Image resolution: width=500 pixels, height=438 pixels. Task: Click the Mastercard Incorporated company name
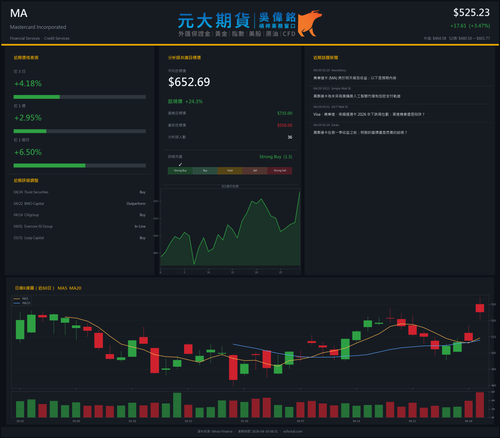point(38,27)
